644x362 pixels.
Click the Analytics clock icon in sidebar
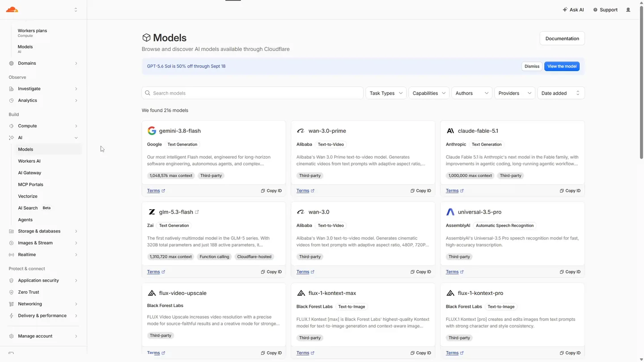[x=11, y=101]
